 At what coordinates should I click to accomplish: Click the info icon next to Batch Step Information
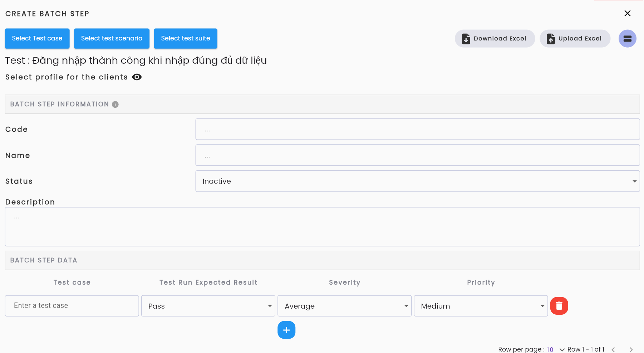(x=115, y=104)
